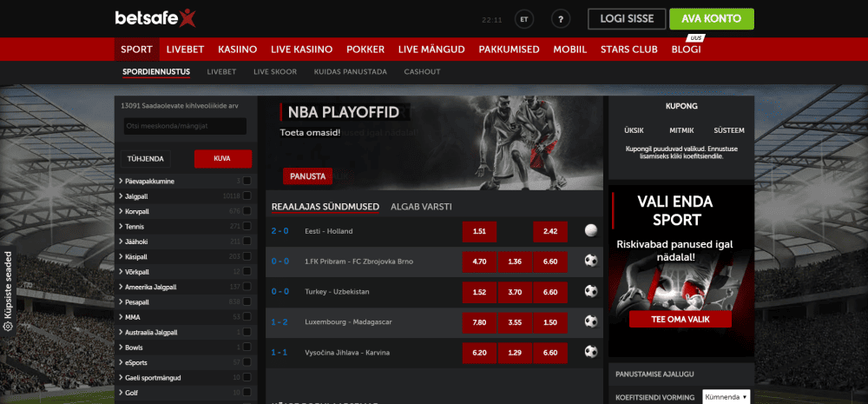Switch to REAALAJAS SÜNDMUSED tab
This screenshot has width=868, height=404.
click(x=325, y=207)
